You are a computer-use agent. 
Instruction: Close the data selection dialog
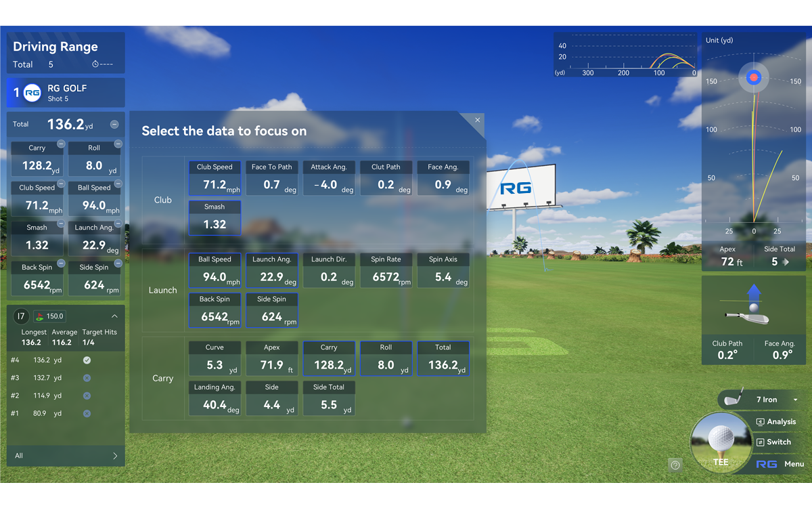tap(477, 120)
